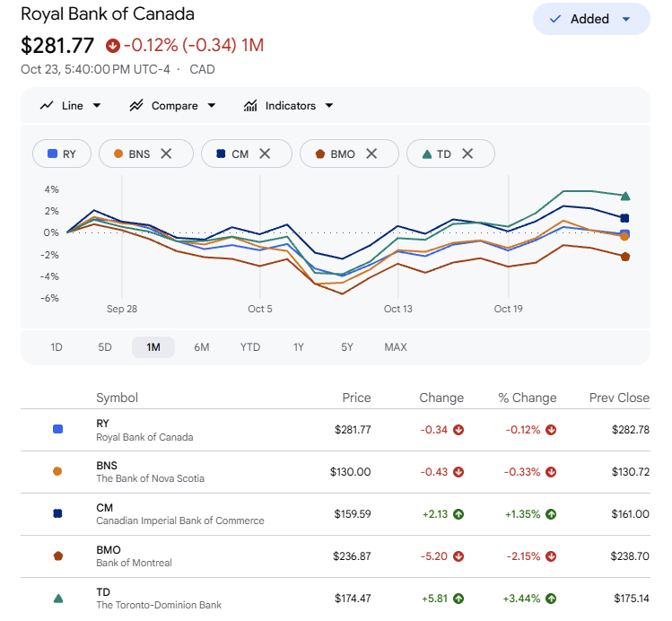Click the up arrow next to TD +3.44%
This screenshot has height=621, width=672.
coord(551,599)
